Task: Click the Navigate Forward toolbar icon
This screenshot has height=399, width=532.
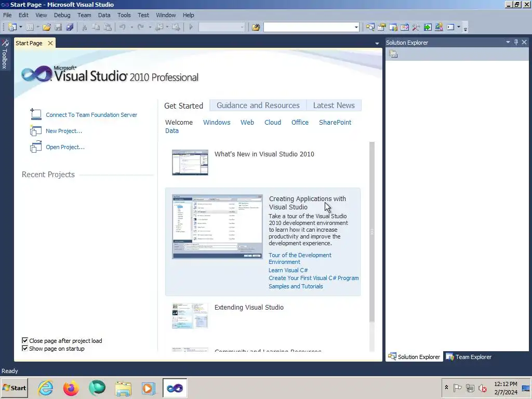Action: click(176, 27)
